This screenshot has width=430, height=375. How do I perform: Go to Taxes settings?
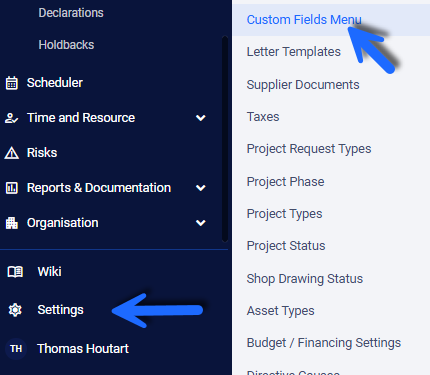(x=263, y=117)
